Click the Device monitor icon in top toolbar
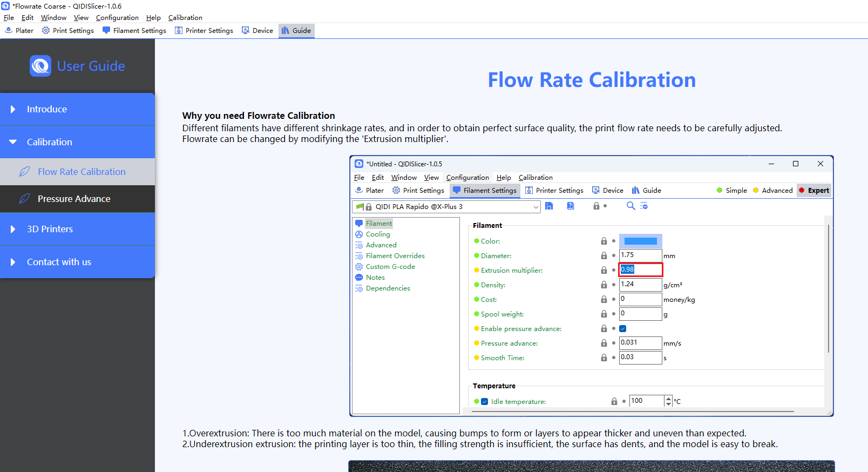The height and width of the screenshot is (472, 868). tap(246, 31)
